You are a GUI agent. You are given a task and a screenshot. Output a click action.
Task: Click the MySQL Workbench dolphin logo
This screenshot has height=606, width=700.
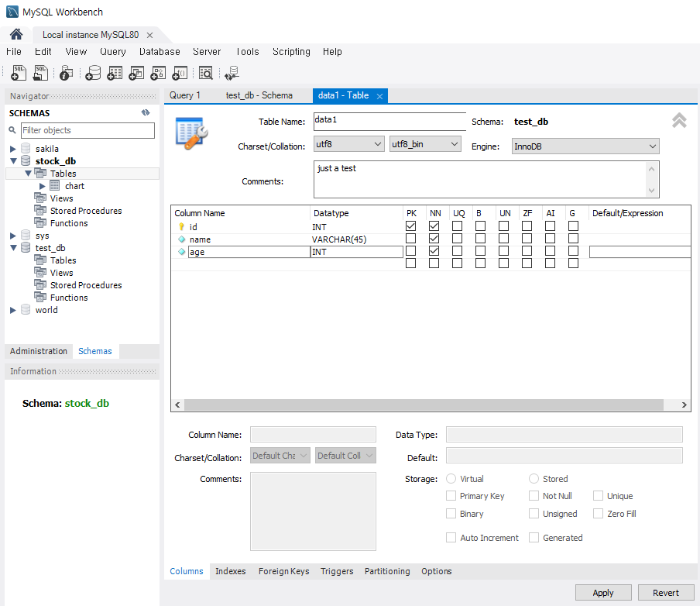tap(12, 12)
